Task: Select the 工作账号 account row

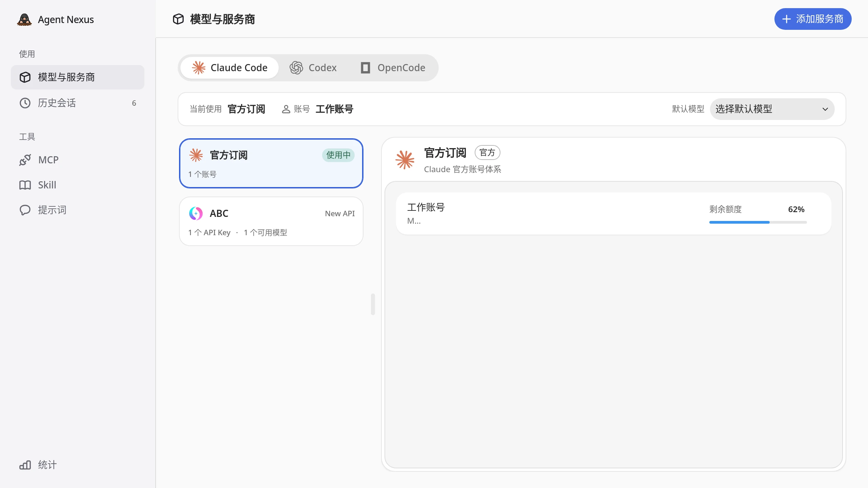Action: coord(614,213)
